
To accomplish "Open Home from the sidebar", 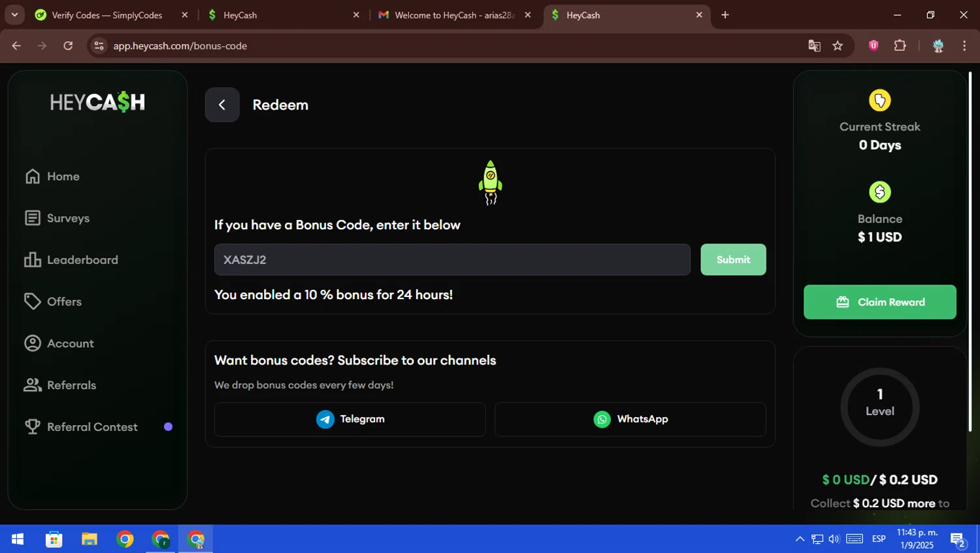I will tap(52, 176).
